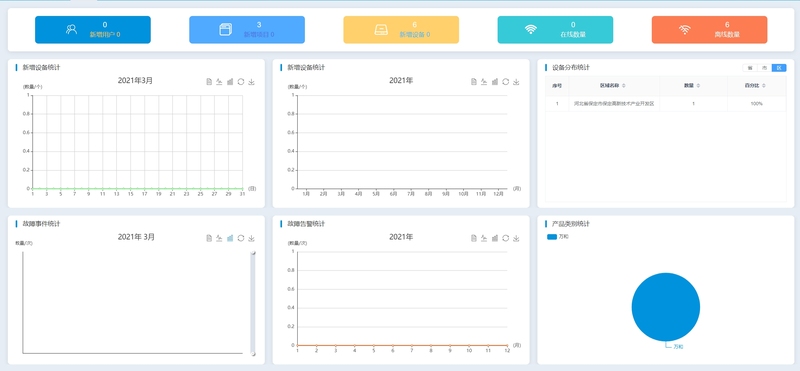The width and height of the screenshot is (800, 371).
Task: Click the 新增用户 blue summary card
Action: (x=93, y=30)
